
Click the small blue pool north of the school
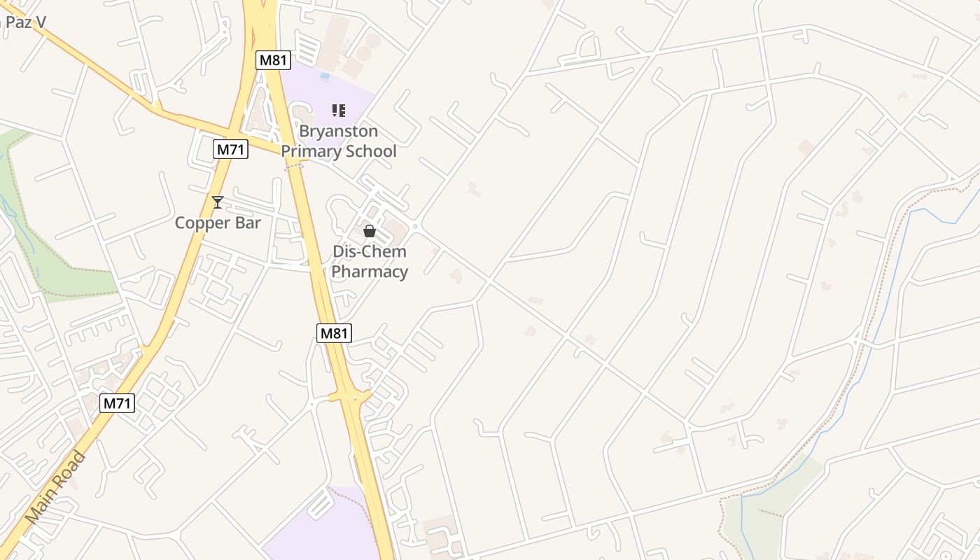coord(324,75)
